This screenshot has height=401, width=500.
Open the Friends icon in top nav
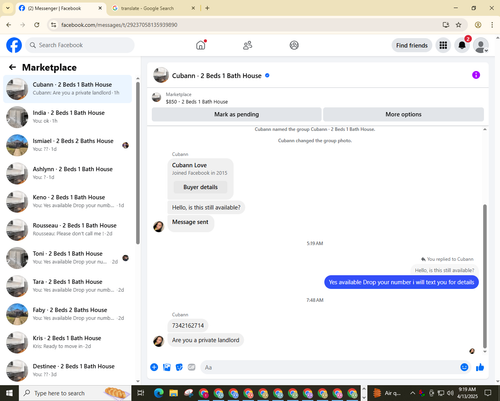pyautogui.click(x=247, y=45)
